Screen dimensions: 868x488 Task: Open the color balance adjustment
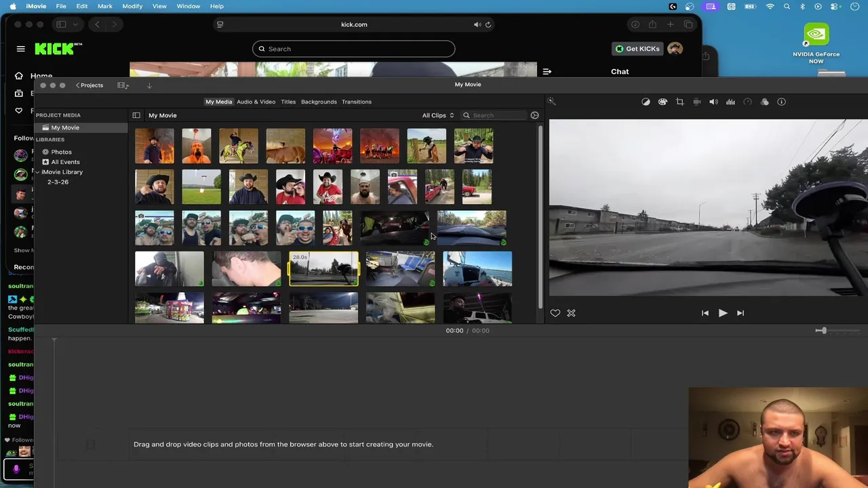pos(646,102)
